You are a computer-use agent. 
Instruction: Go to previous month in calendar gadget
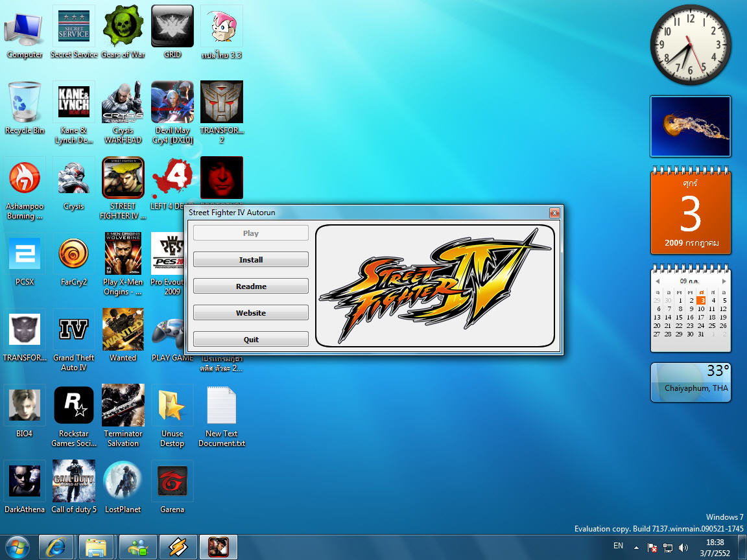pos(658,281)
